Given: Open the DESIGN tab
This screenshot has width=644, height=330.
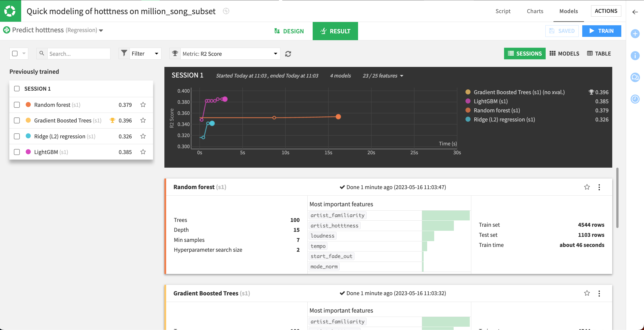Looking at the screenshot, I should coord(289,31).
